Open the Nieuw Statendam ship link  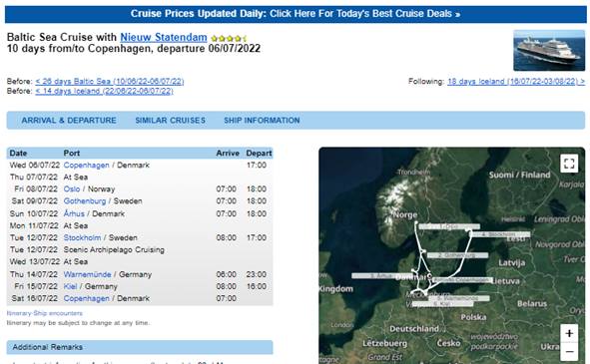(164, 37)
